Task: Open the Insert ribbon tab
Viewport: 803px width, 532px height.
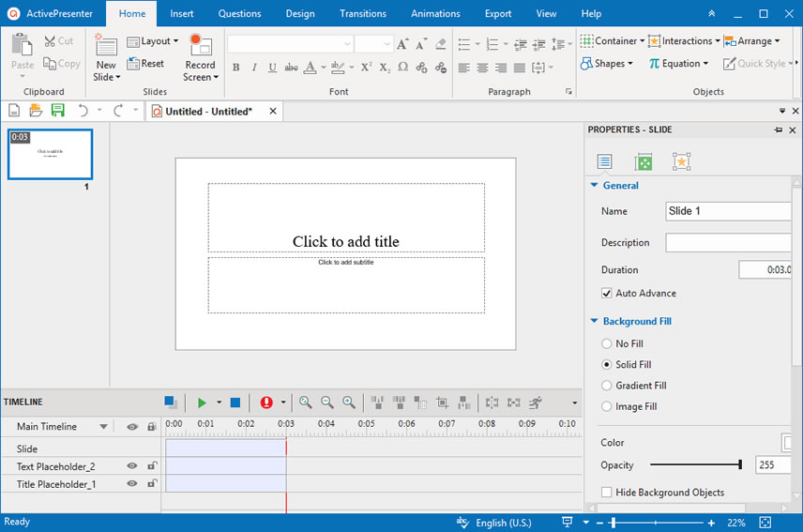Action: [182, 14]
